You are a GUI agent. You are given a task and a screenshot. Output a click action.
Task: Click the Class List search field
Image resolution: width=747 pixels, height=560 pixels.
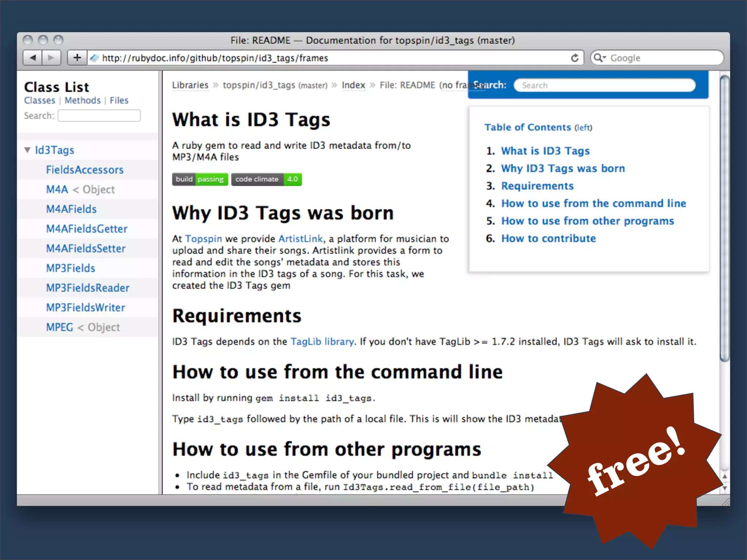99,116
